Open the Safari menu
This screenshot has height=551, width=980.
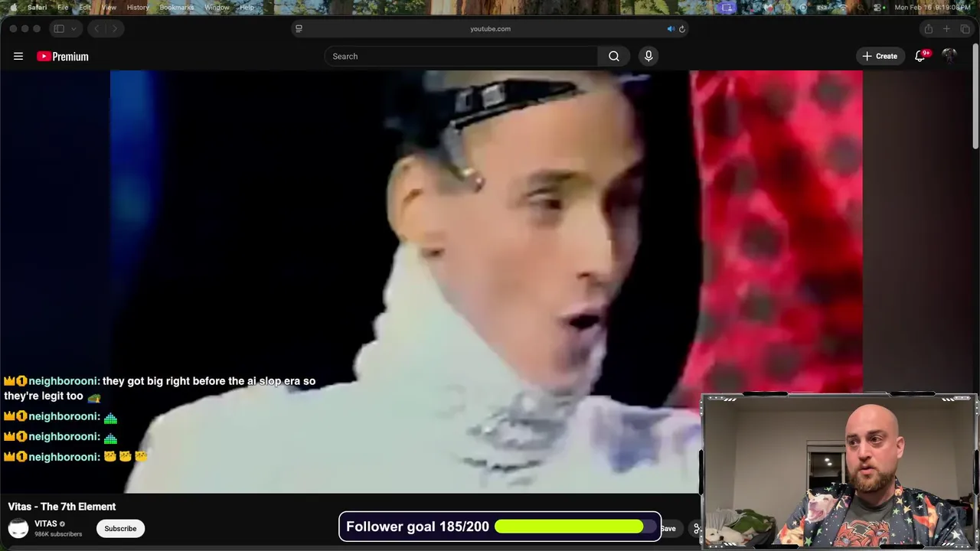click(37, 7)
